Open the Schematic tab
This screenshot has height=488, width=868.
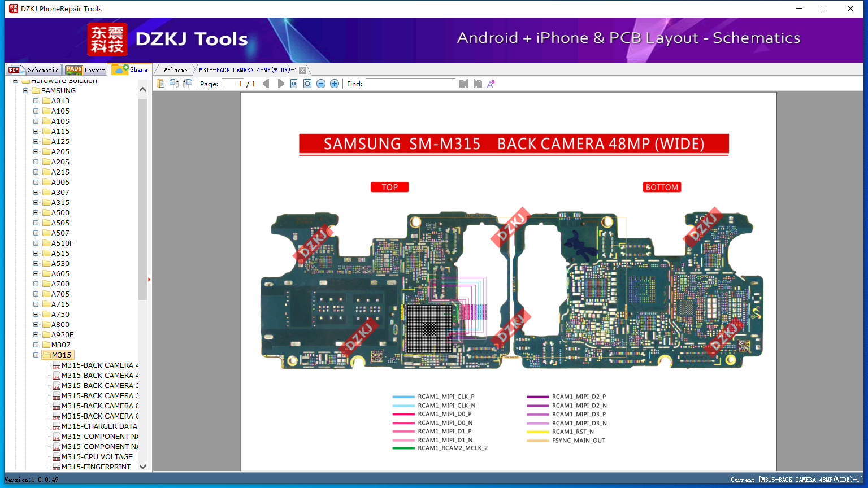(x=34, y=69)
